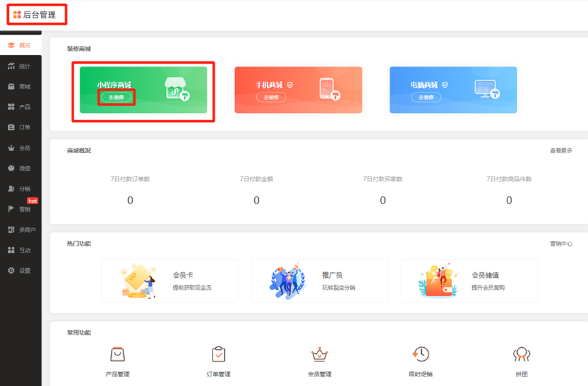Open the 查看更多 link

(561, 150)
